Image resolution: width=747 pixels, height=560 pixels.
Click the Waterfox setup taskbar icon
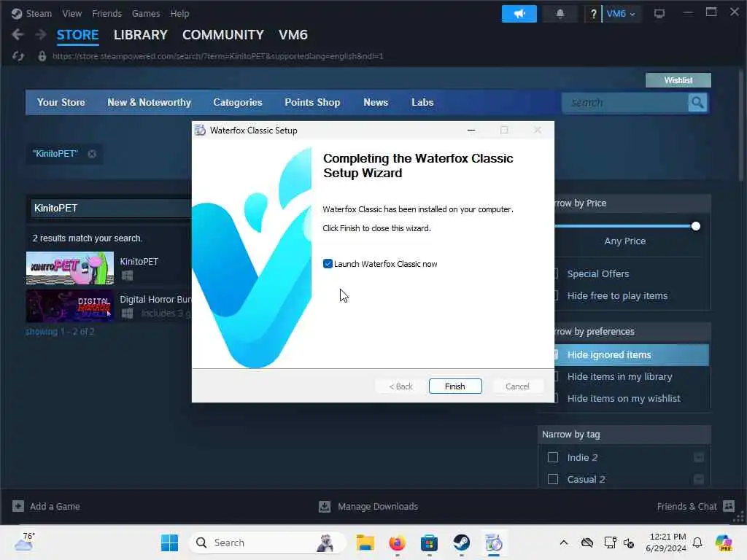[x=494, y=542]
